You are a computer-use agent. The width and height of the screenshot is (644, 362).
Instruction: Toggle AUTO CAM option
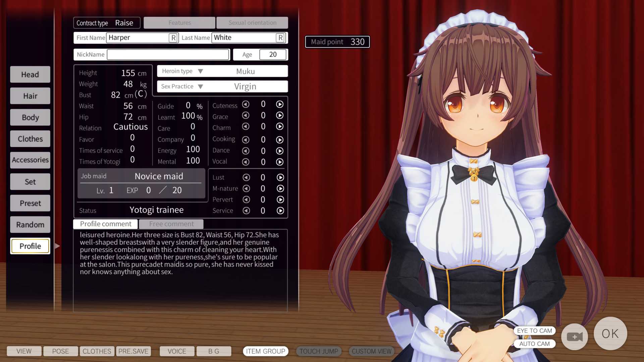point(534,344)
